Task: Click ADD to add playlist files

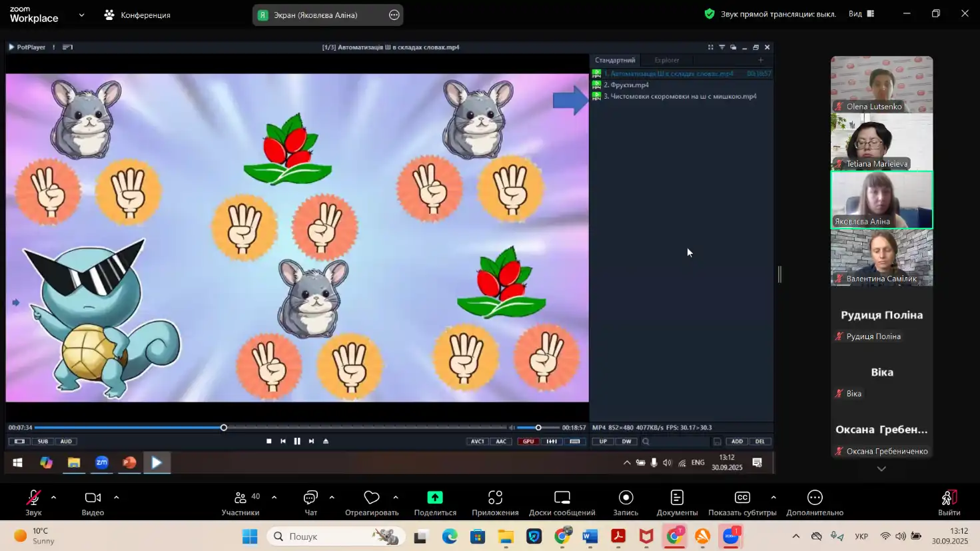Action: click(x=737, y=441)
